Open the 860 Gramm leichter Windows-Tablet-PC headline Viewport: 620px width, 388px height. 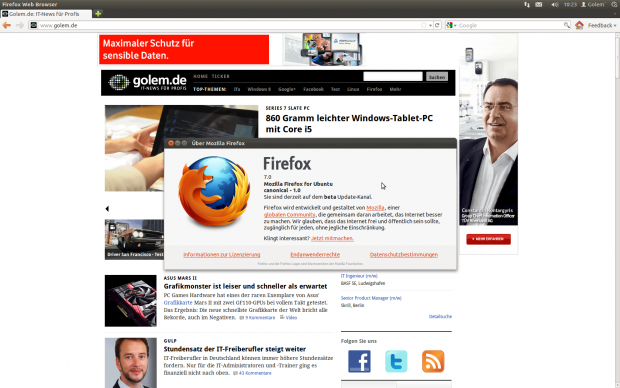coord(349,123)
